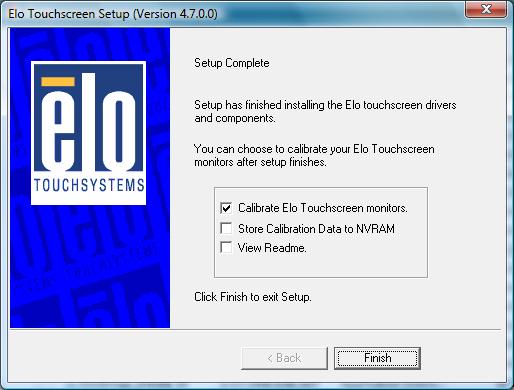Click the Finish button
The image size is (514, 390).
point(377,358)
